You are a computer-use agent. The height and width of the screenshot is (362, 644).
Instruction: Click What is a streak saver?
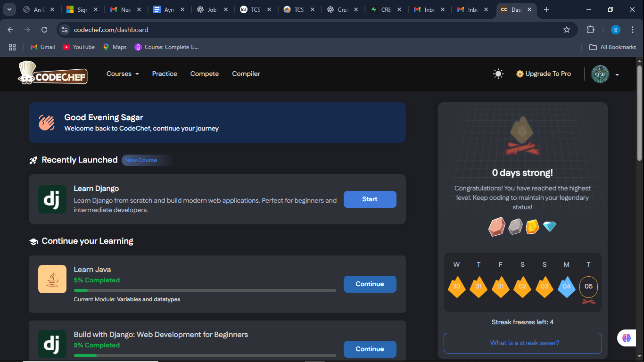(x=523, y=343)
